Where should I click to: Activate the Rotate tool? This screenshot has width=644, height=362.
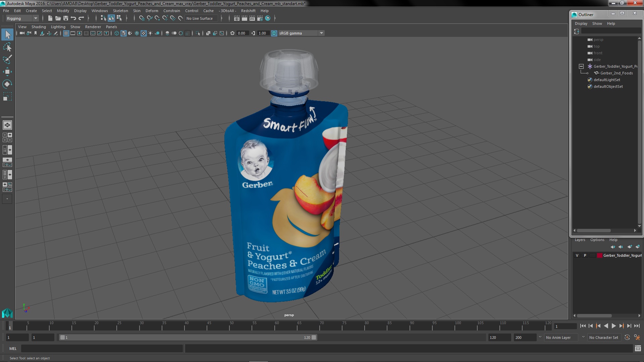pyautogui.click(x=7, y=84)
